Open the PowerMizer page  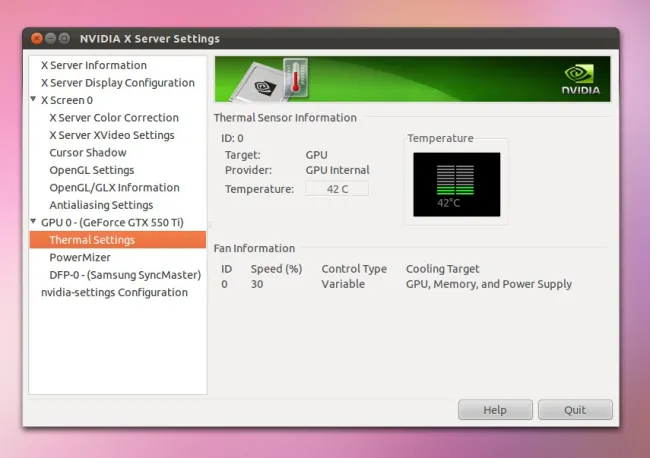click(x=80, y=257)
